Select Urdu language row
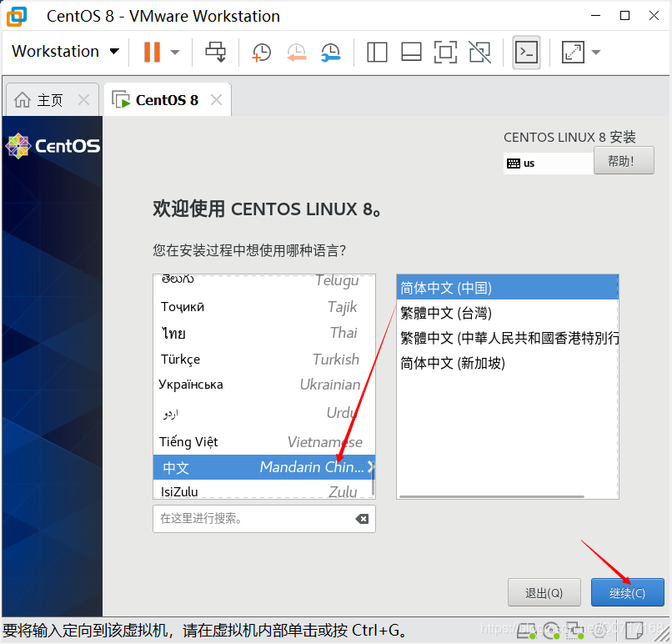 tap(264, 413)
